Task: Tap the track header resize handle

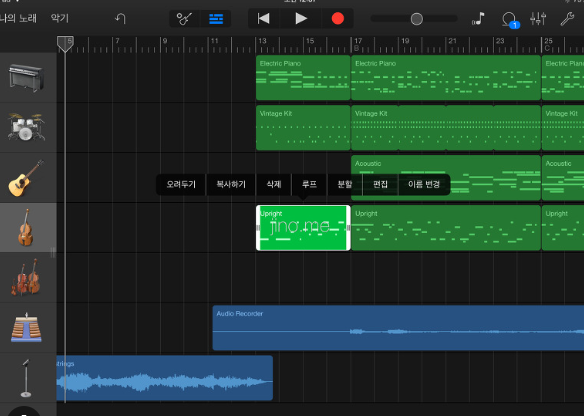Action: coord(53,253)
